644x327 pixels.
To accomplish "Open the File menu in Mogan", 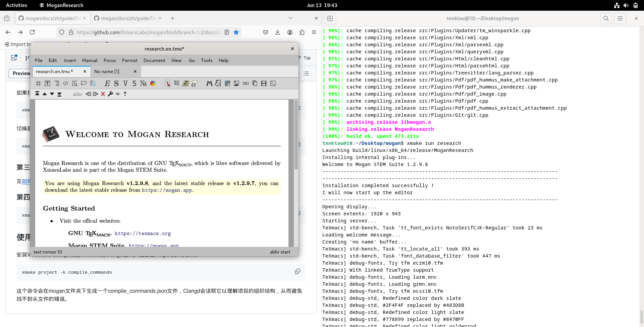I will click(x=39, y=60).
